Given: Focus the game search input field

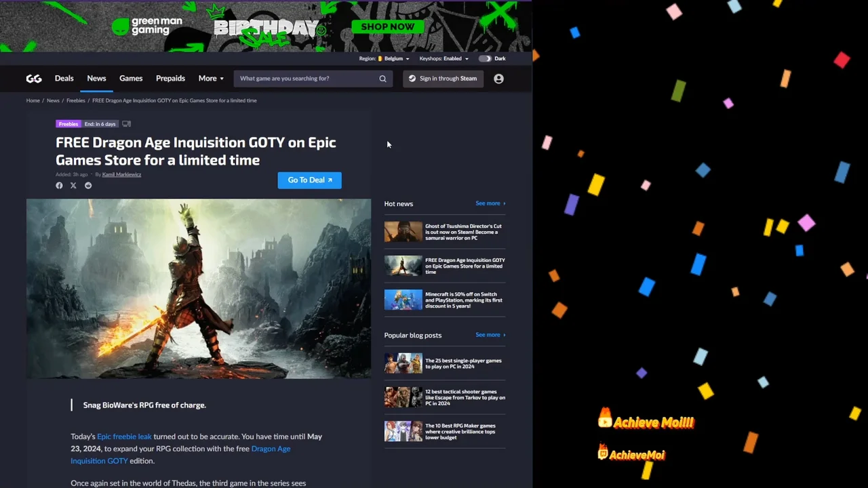Looking at the screenshot, I should pos(305,79).
